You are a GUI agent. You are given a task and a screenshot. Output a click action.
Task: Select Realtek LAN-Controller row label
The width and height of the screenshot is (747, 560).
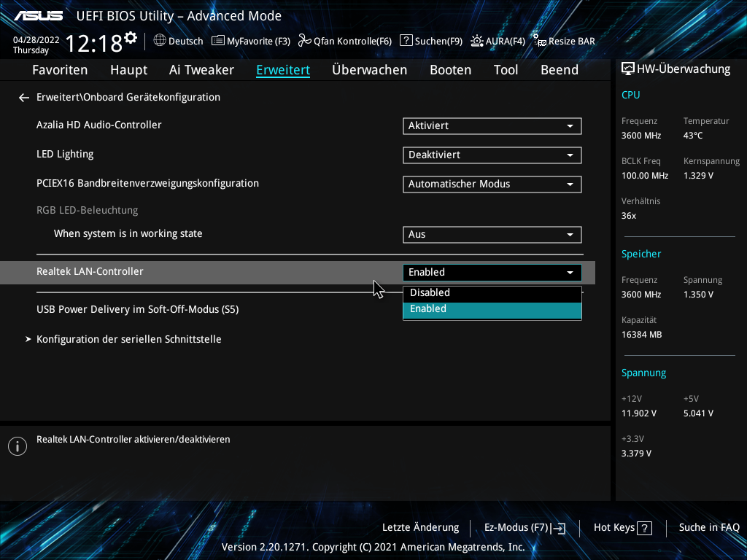click(x=90, y=271)
